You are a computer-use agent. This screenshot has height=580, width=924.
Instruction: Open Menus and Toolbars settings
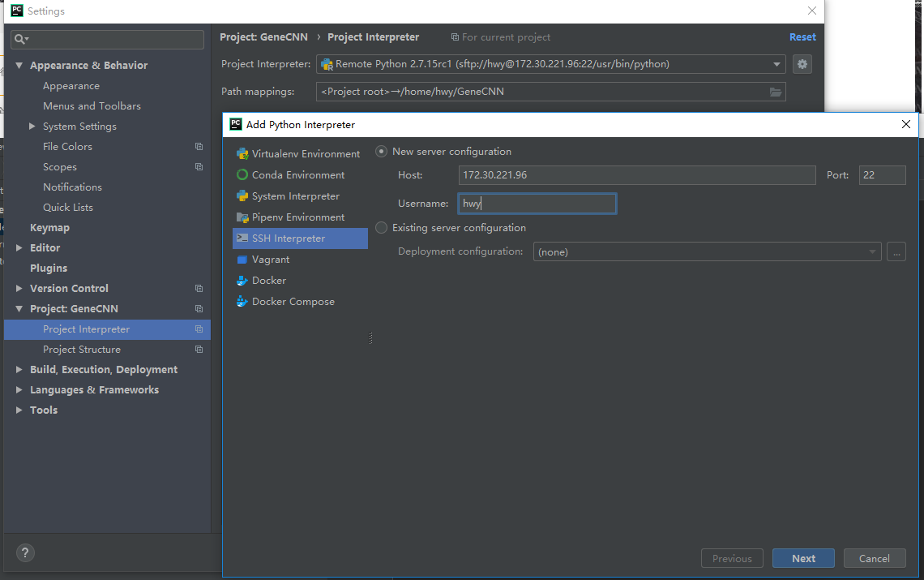coord(92,106)
